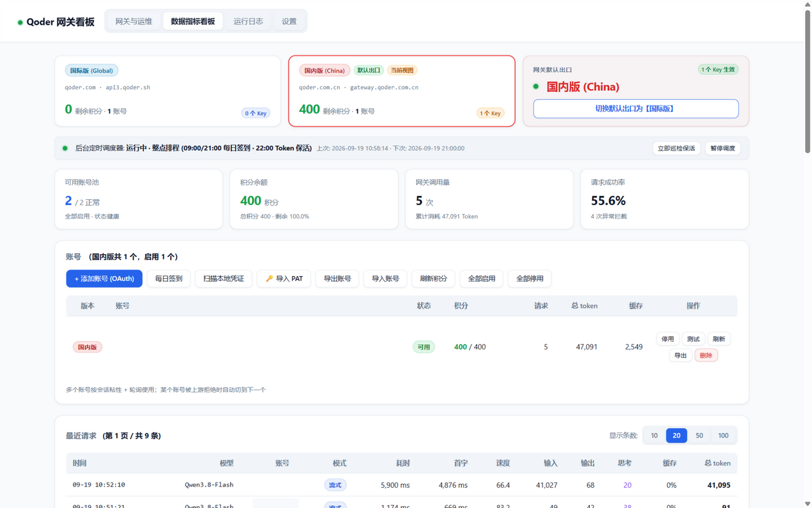This screenshot has height=508, width=812.
Task: Click the key icon on 导入 PAT
Action: click(x=270, y=279)
